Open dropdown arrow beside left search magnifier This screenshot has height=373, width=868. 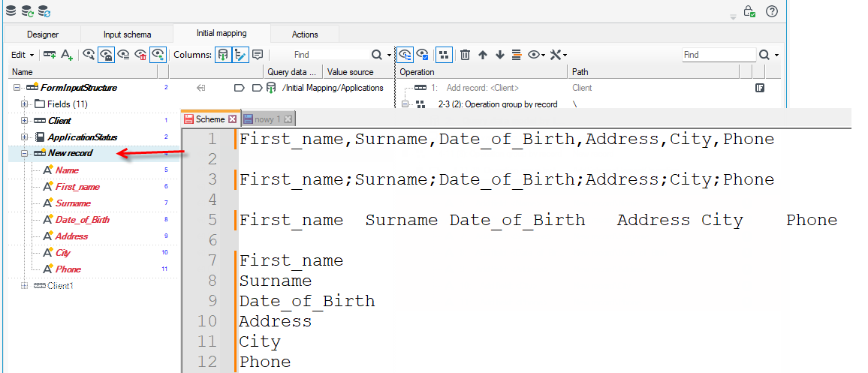(x=389, y=56)
